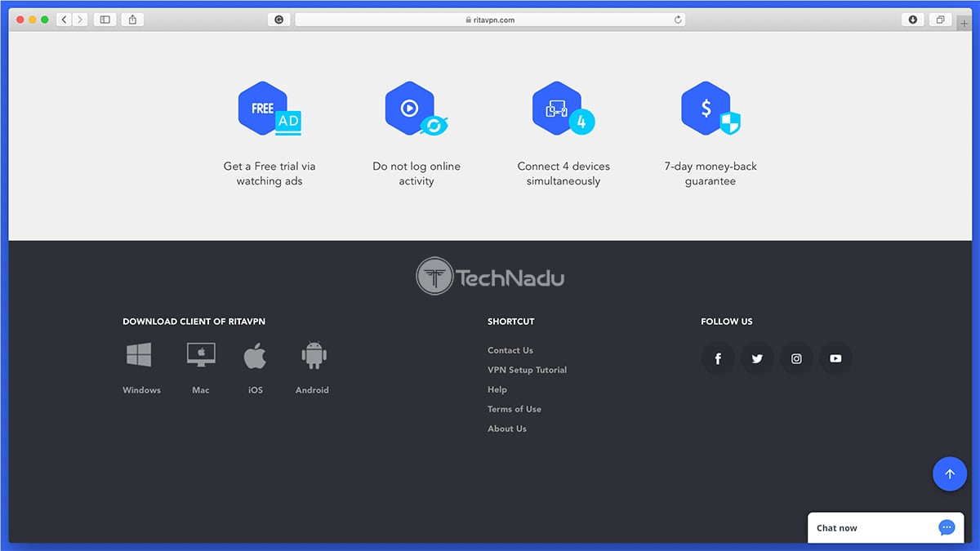Open RitaVPN Facebook page icon
The height and width of the screenshot is (551, 980).
[718, 358]
